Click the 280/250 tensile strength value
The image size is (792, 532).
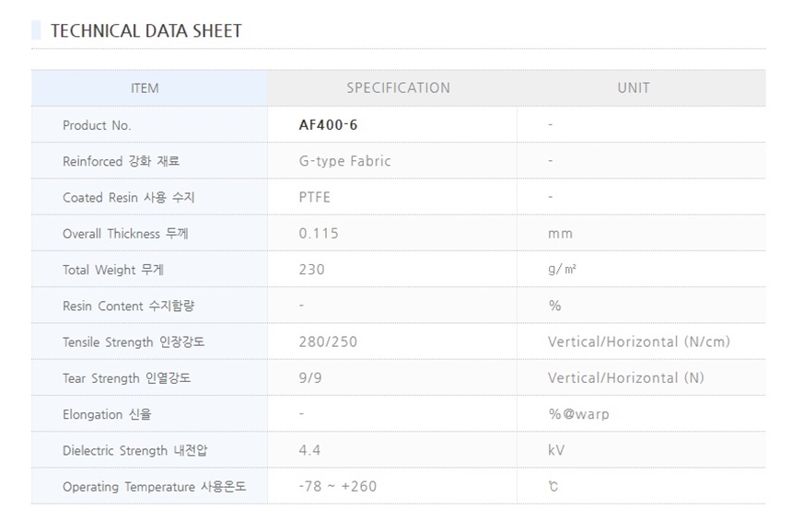pyautogui.click(x=328, y=342)
